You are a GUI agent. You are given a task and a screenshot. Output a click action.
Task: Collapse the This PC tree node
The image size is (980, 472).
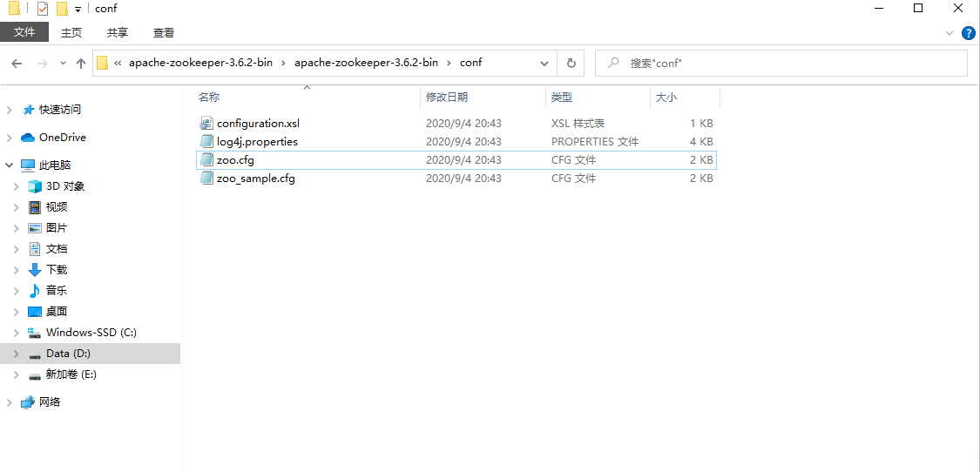9,165
